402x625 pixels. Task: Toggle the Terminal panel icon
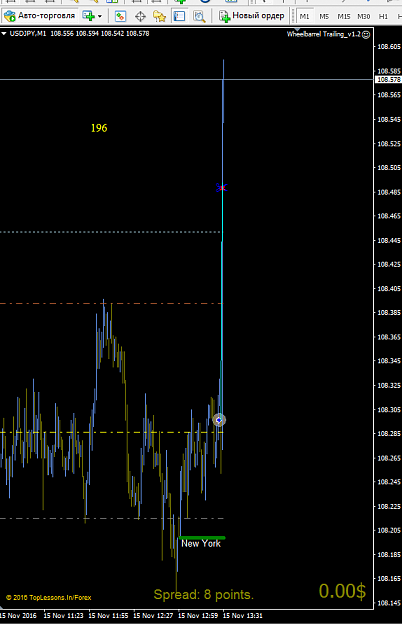[x=179, y=16]
